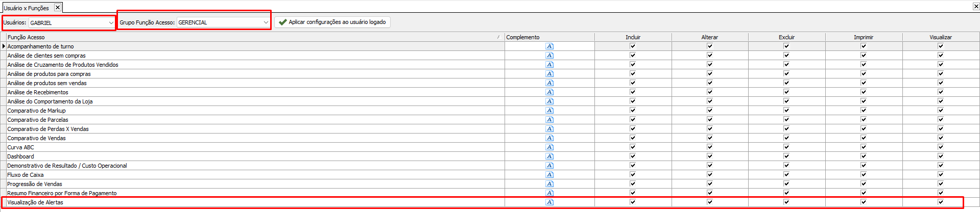This screenshot has height=212, width=980.
Task: Close the Usuário x Funções tab
Action: (58, 8)
